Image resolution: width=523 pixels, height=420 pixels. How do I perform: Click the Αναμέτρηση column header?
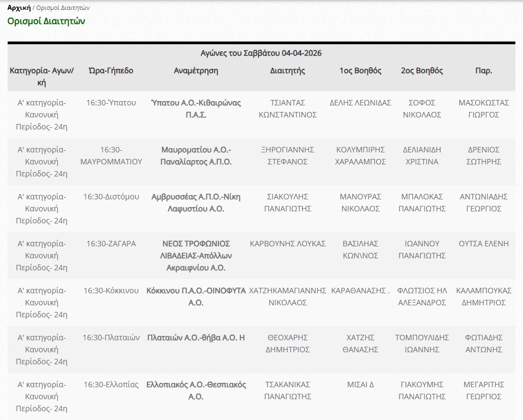[196, 71]
